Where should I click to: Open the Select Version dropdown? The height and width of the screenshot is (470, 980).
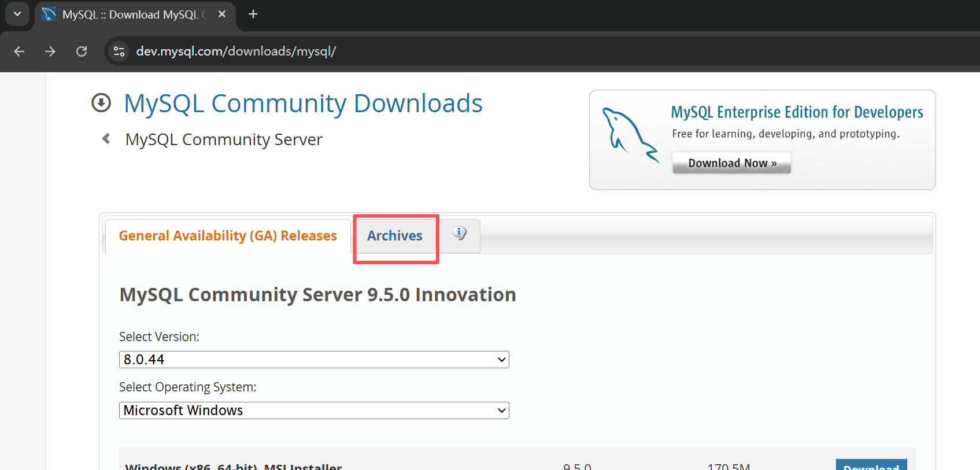pos(314,360)
